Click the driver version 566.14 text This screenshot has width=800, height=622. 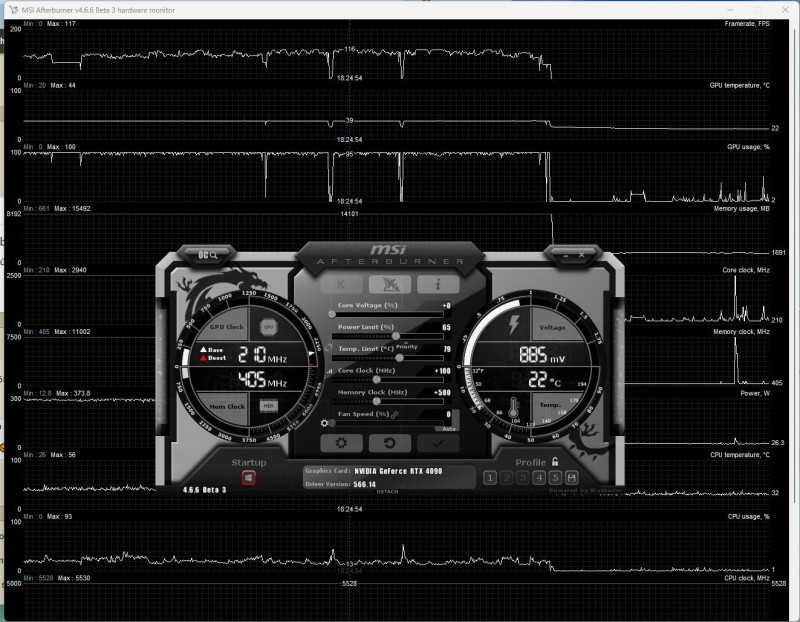[364, 484]
